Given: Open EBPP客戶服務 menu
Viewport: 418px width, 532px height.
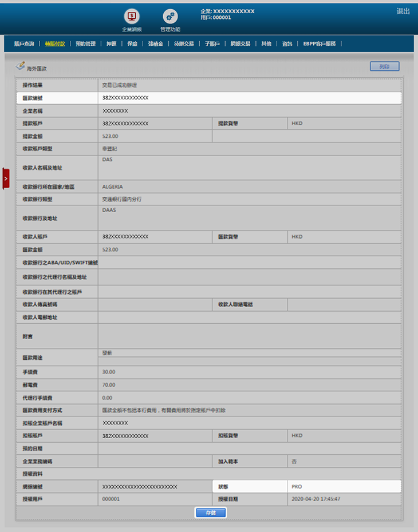Looking at the screenshot, I should coord(320,43).
